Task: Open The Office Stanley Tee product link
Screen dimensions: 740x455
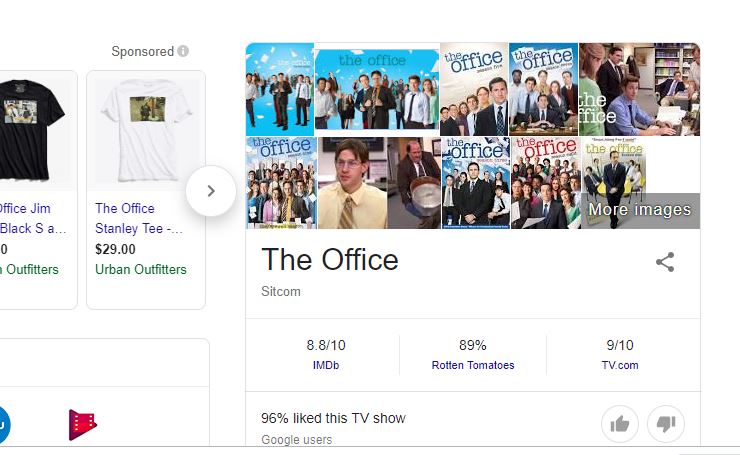Action: tap(139, 218)
